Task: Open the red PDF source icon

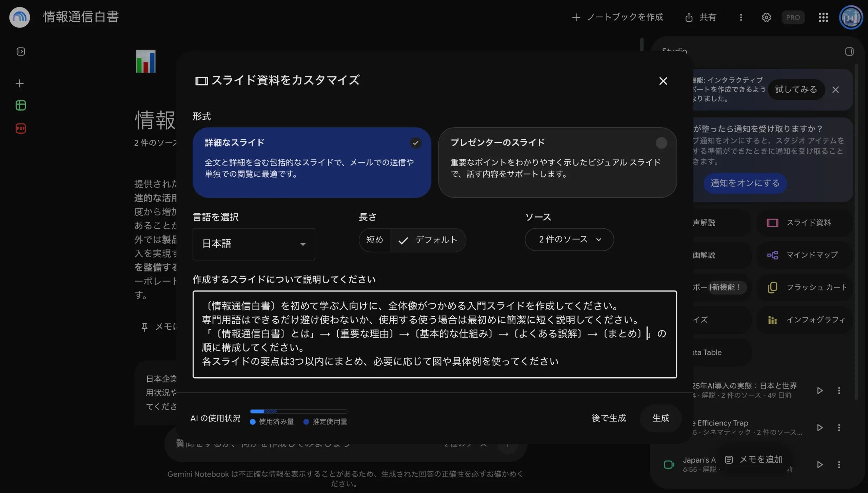Action: (21, 129)
